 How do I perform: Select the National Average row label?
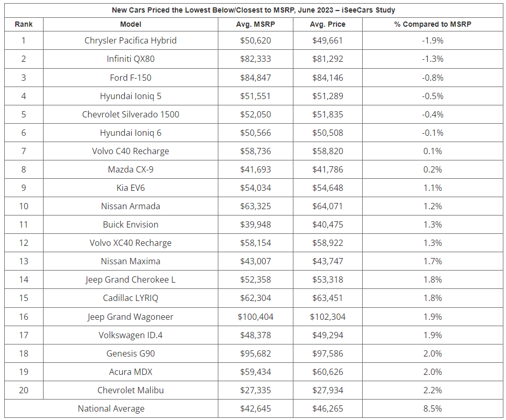[x=111, y=408]
